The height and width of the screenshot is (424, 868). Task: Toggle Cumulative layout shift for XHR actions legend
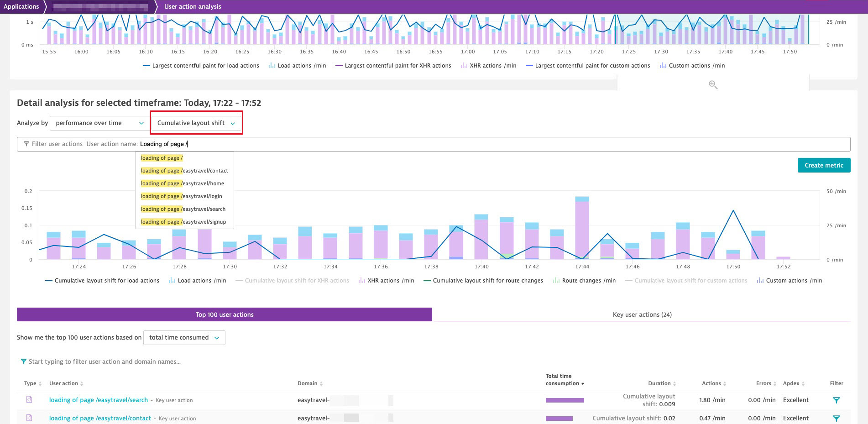click(x=292, y=281)
